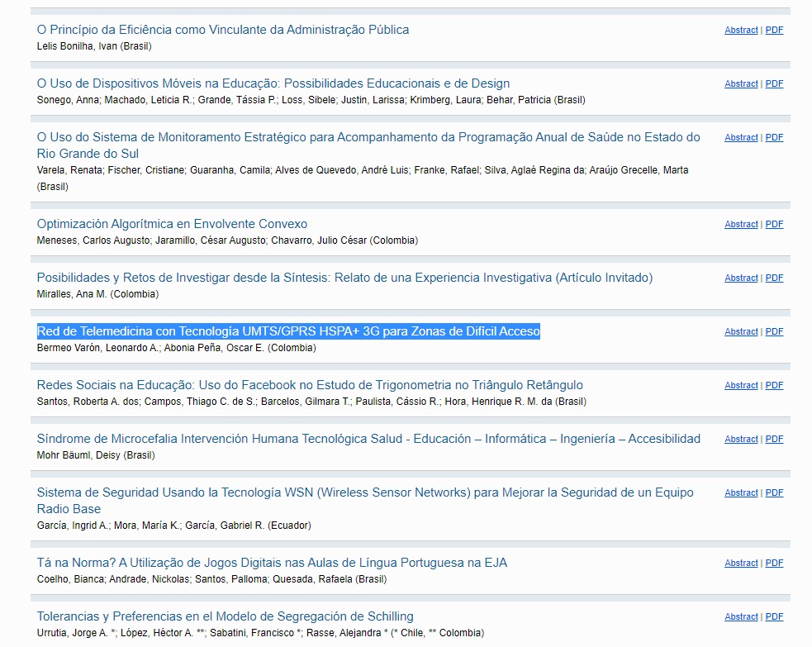This screenshot has width=812, height=647.
Task: Open 'Posibilidades y Retos de Investigar' article title
Action: (344, 278)
